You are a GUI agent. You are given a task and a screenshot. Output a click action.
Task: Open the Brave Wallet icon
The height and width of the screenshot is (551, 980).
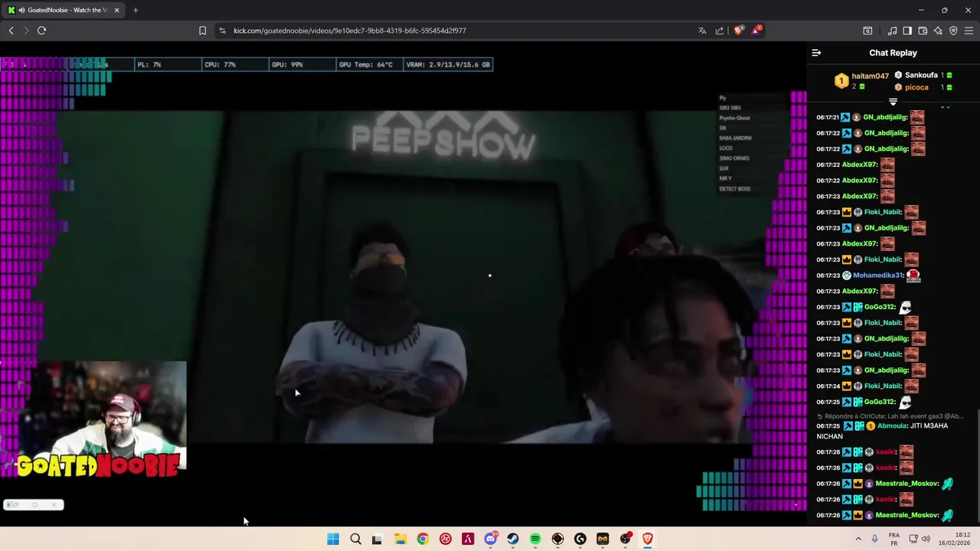point(923,31)
